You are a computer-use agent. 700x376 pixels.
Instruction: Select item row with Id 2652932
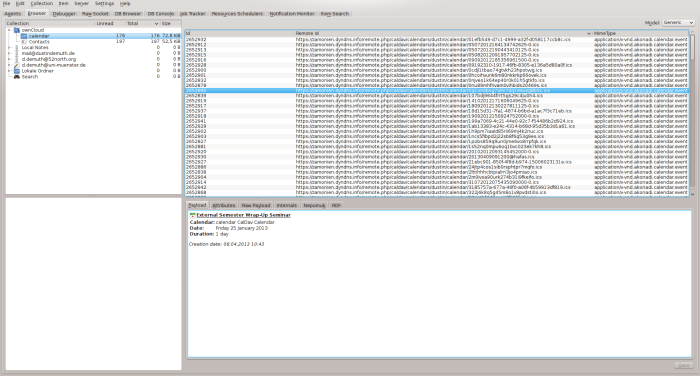point(437,39)
